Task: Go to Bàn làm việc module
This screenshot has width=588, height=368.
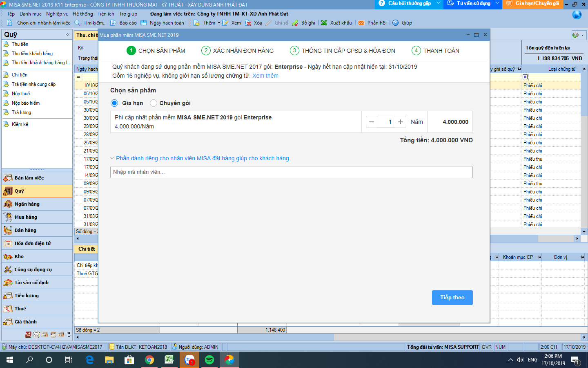Action: click(37, 178)
